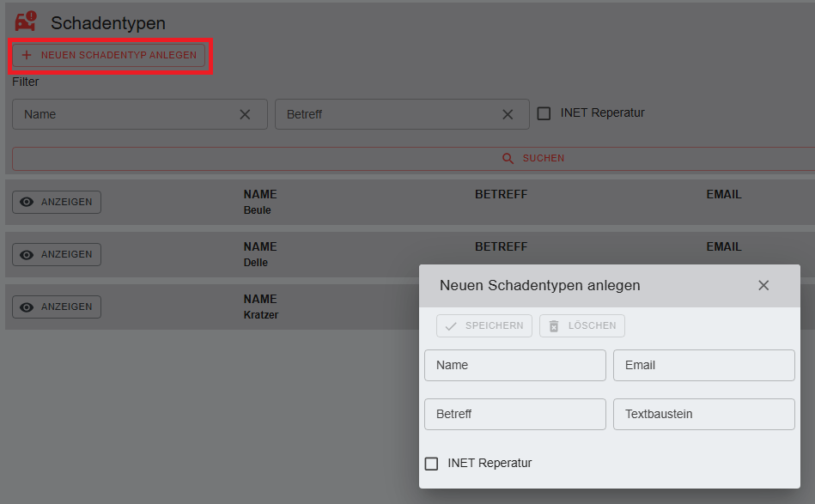
Task: Click the Betreff field in dialog
Action: pyautogui.click(x=514, y=414)
